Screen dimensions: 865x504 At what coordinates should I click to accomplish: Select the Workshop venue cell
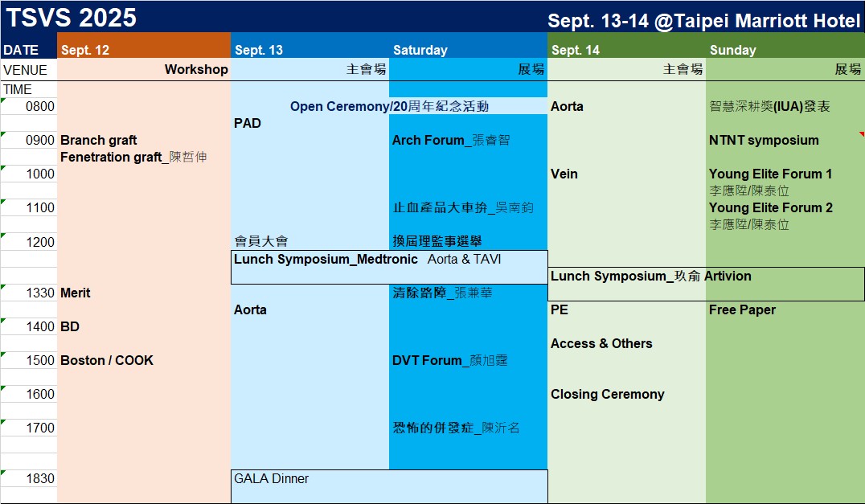(143, 69)
